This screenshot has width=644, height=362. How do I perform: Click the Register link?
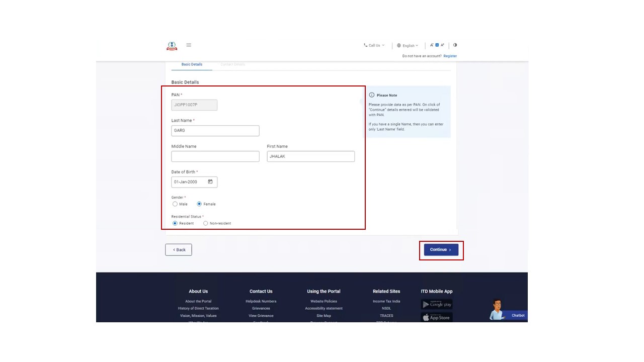450,56
